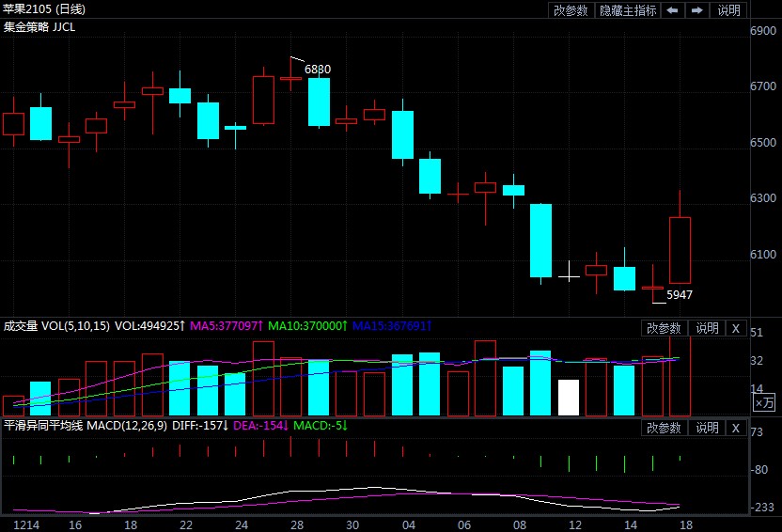
Task: Show 说明 for the MACD panel
Action: (707, 428)
